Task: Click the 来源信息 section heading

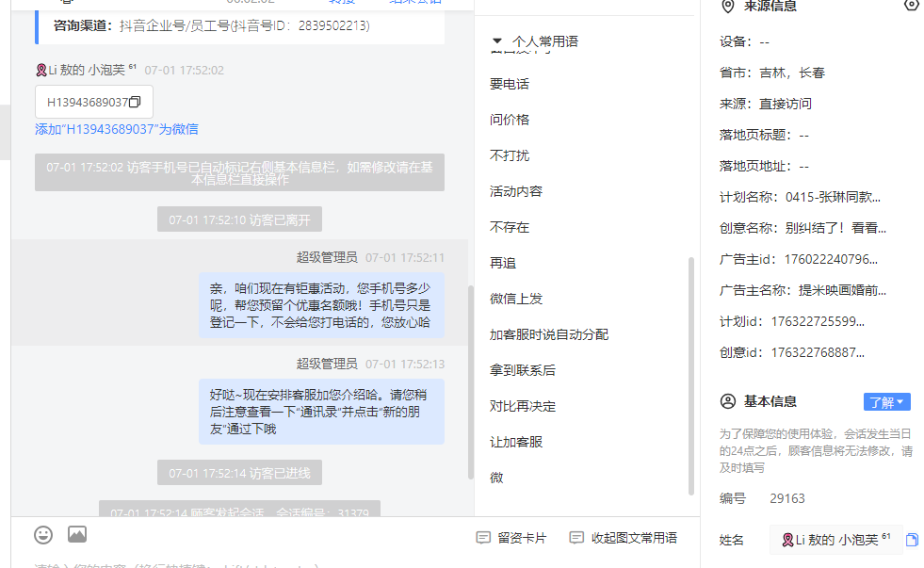Action: (770, 7)
